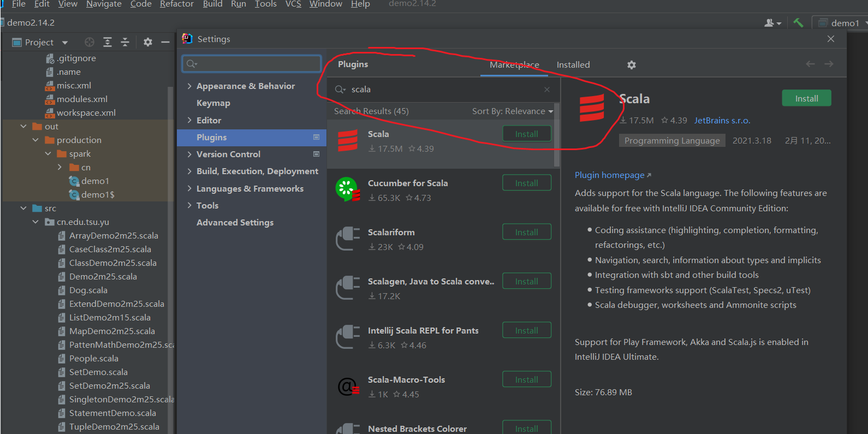Click the Intellij Scala REPL plugin icon
The width and height of the screenshot is (868, 434).
click(x=348, y=337)
